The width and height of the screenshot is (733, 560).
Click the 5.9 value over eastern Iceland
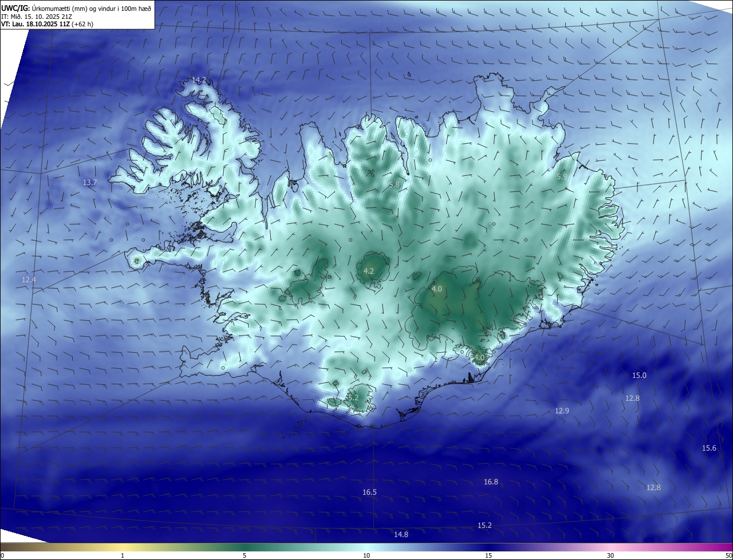[x=562, y=178]
